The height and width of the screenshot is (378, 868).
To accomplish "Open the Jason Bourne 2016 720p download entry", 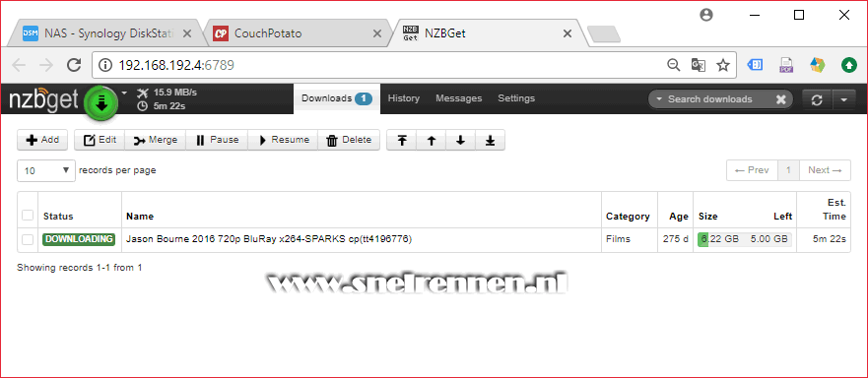I will (x=269, y=239).
